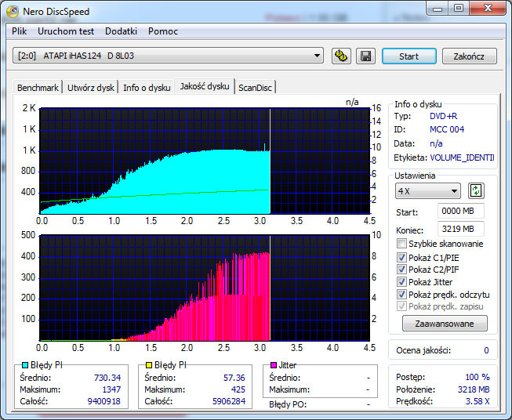Image resolution: width=512 pixels, height=420 pixels.
Task: Click the cyan Błędy PI color swatch
Action: (25, 365)
